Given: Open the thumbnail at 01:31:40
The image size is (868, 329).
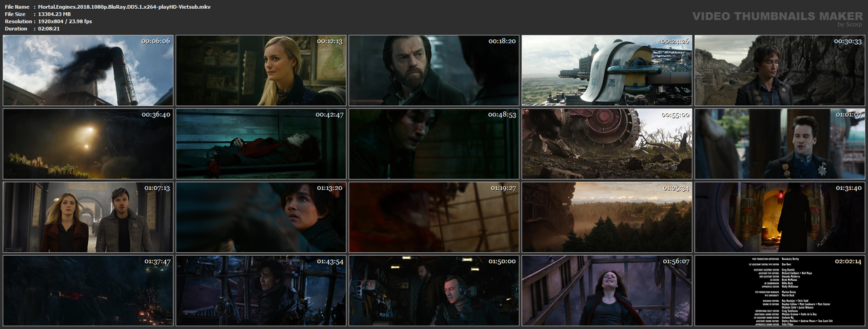Looking at the screenshot, I should tap(780, 216).
